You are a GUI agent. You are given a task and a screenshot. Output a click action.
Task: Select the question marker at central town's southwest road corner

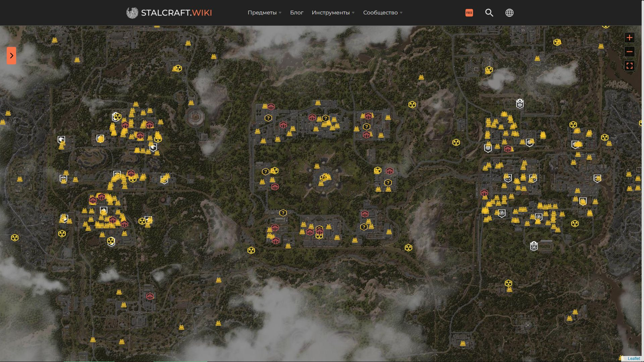pyautogui.click(x=283, y=213)
